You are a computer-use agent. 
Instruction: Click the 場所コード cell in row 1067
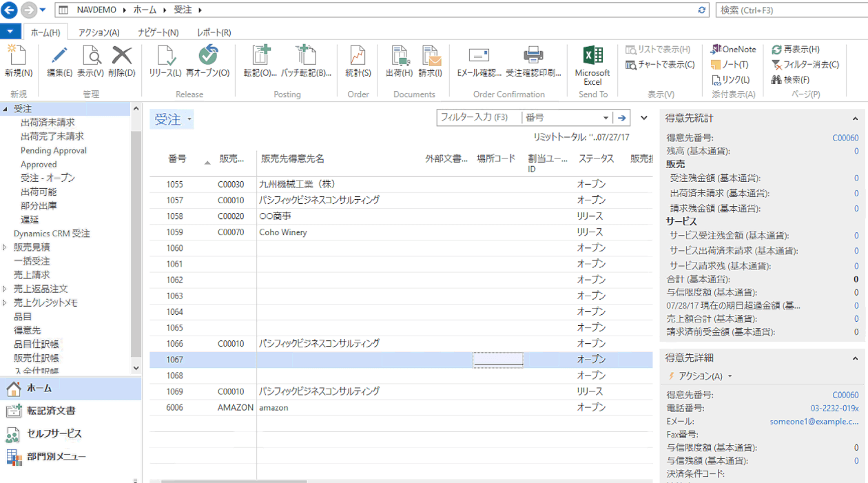point(498,360)
